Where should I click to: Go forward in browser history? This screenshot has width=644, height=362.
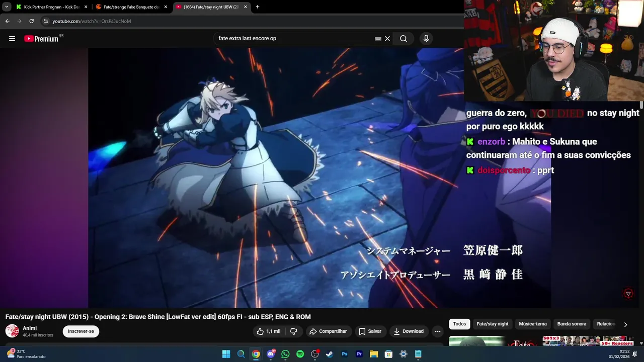click(19, 21)
